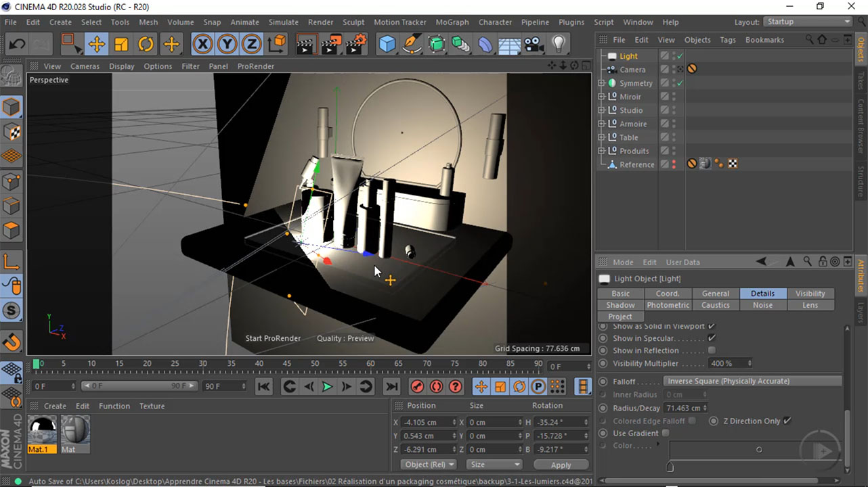This screenshot has width=868, height=487.
Task: Select the Move tool in top toolbar
Action: (x=96, y=45)
